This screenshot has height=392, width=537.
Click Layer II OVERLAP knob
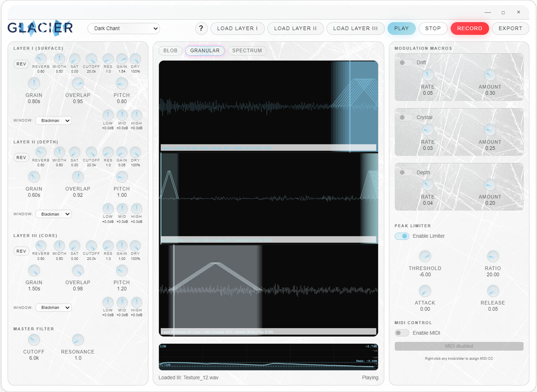pyautogui.click(x=78, y=177)
